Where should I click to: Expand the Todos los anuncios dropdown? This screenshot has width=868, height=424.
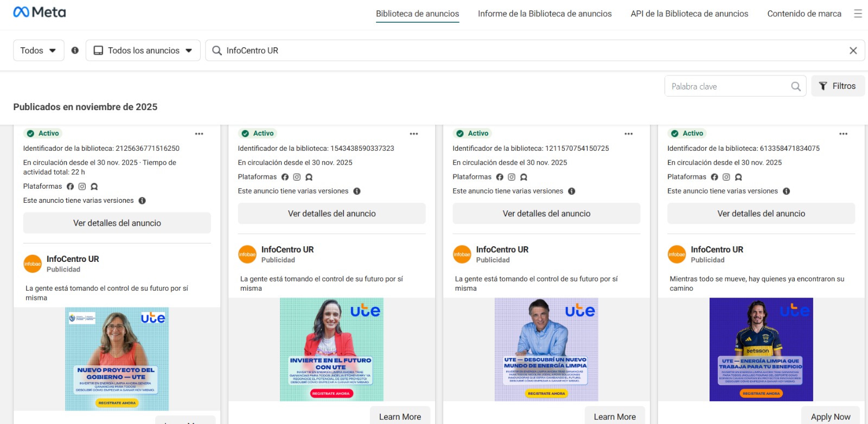[143, 50]
